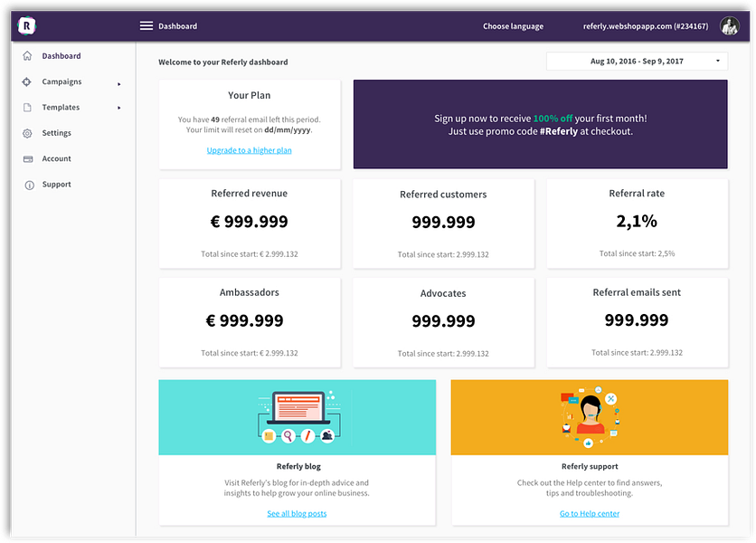756x543 pixels.
Task: Go to Dashboard in sidebar
Action: click(x=61, y=55)
